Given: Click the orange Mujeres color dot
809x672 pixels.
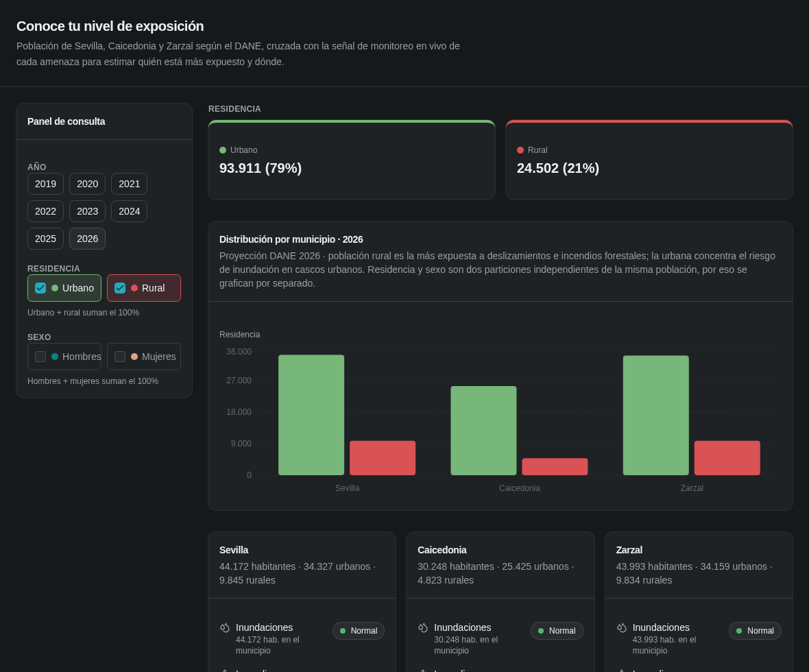Looking at the screenshot, I should (x=134, y=357).
